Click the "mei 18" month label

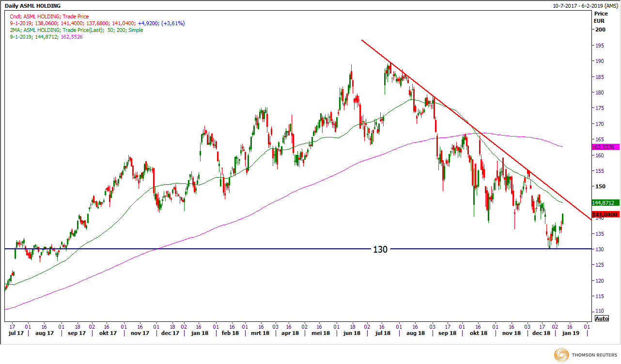[x=320, y=333]
